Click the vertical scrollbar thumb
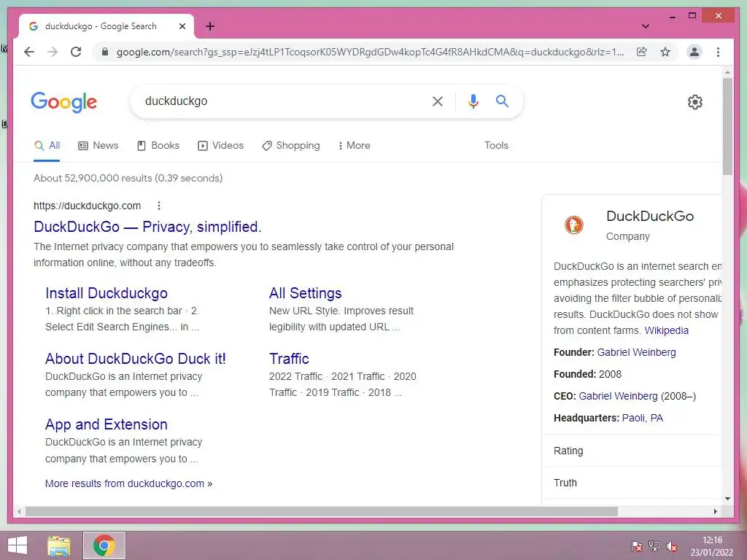The width and height of the screenshot is (747, 560). (x=727, y=127)
